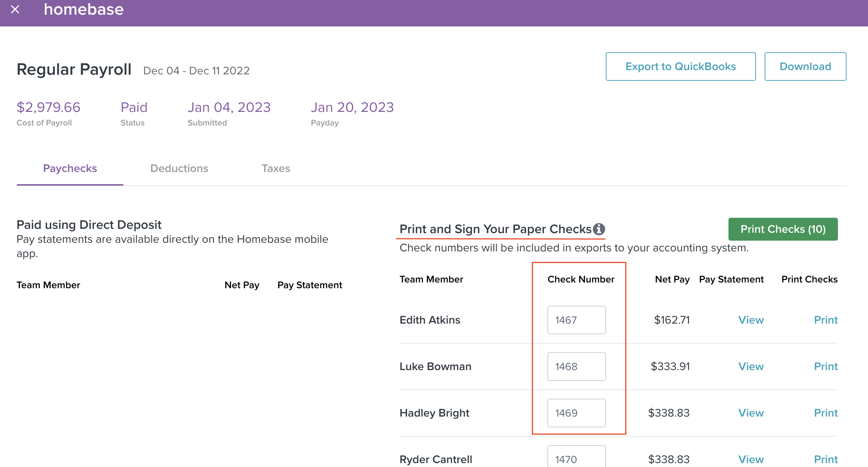Click the Download button
Viewport: 868px width, 467px height.
pyautogui.click(x=805, y=67)
